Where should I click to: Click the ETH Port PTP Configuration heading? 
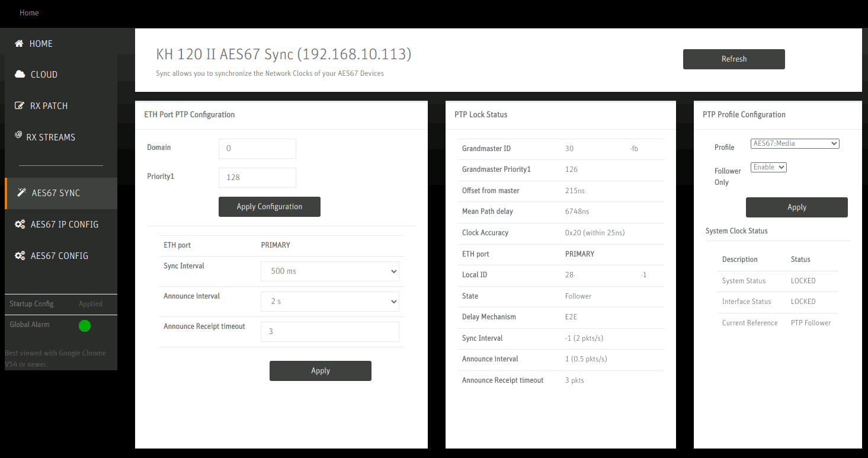pyautogui.click(x=190, y=114)
